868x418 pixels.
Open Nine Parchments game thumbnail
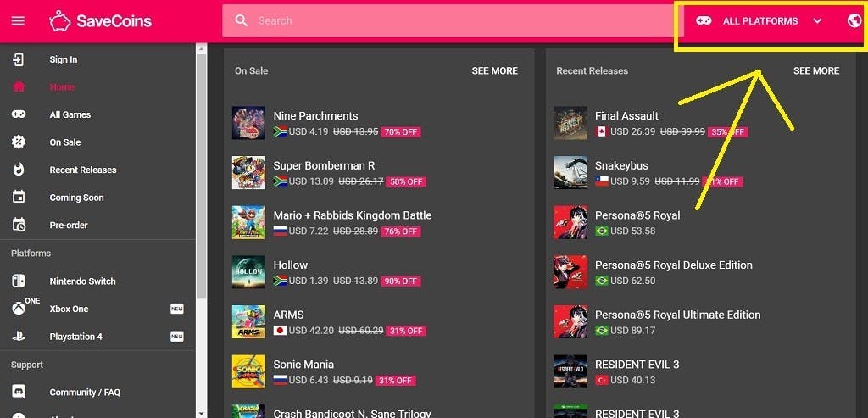point(248,123)
